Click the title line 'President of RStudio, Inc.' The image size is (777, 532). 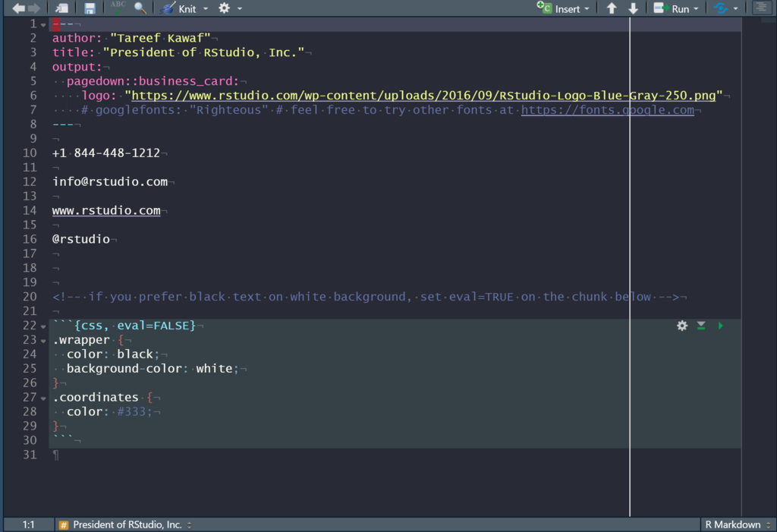178,52
